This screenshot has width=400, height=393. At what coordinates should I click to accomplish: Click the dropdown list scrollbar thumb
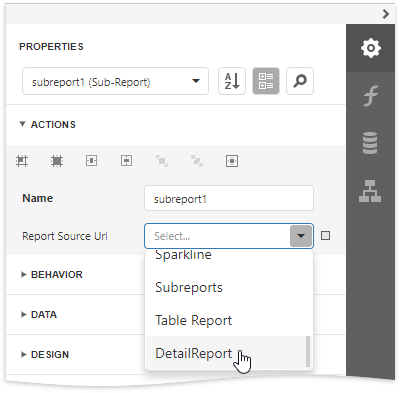pyautogui.click(x=308, y=351)
